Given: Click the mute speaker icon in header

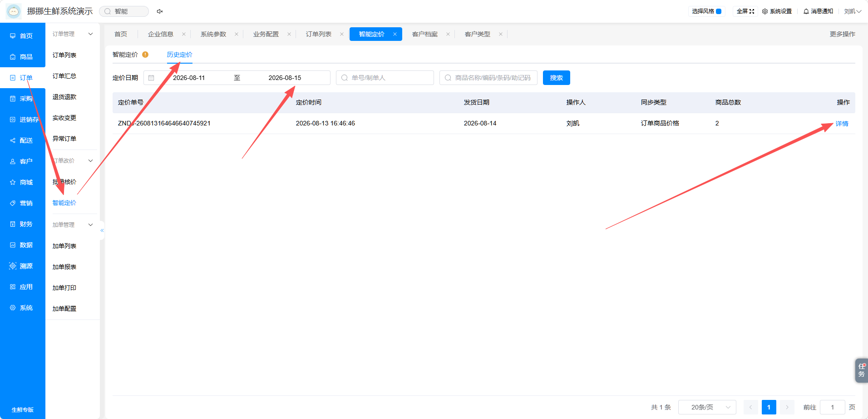Looking at the screenshot, I should click(x=160, y=11).
